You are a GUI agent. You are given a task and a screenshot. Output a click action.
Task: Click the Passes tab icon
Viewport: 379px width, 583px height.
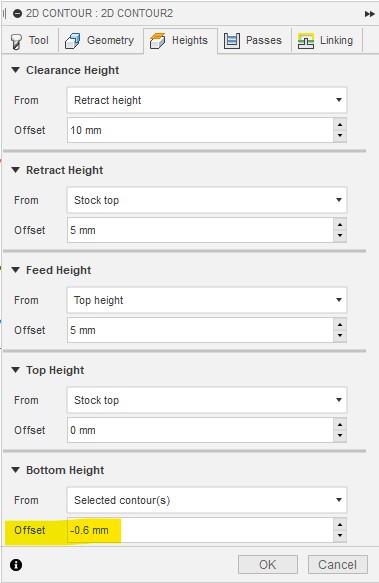(232, 41)
